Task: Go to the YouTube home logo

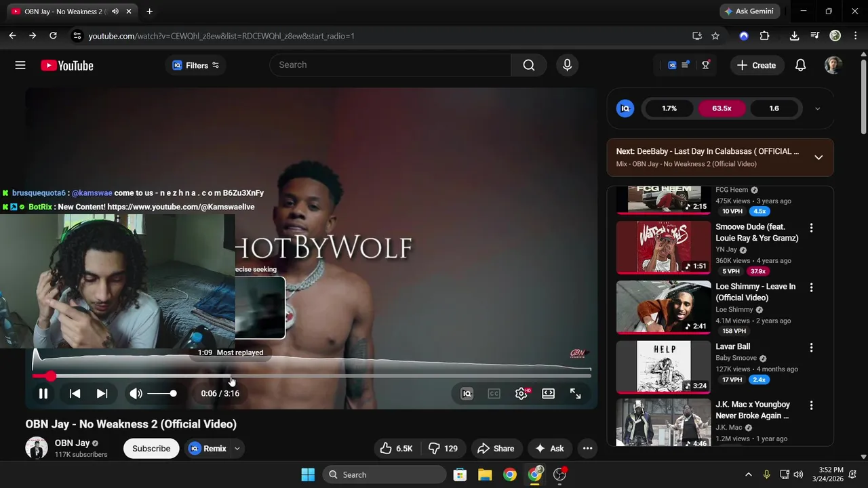Action: point(66,66)
